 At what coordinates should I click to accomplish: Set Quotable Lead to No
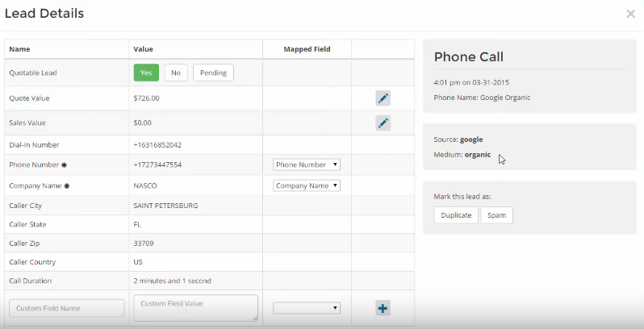[176, 73]
